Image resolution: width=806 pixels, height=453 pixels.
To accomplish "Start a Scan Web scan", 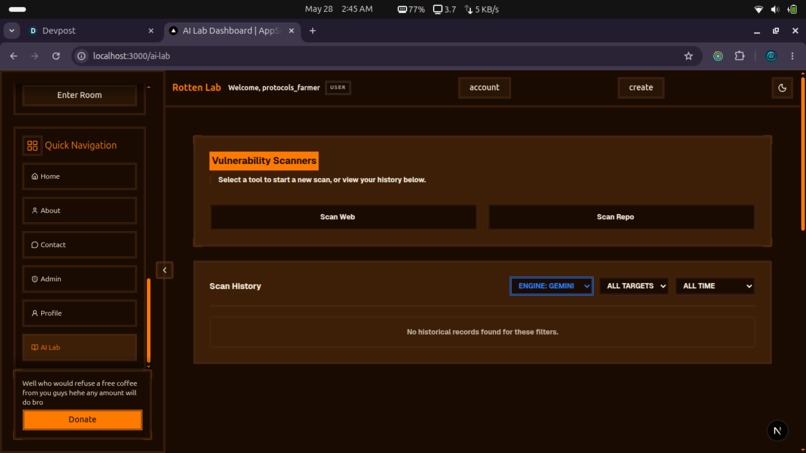I will (343, 217).
